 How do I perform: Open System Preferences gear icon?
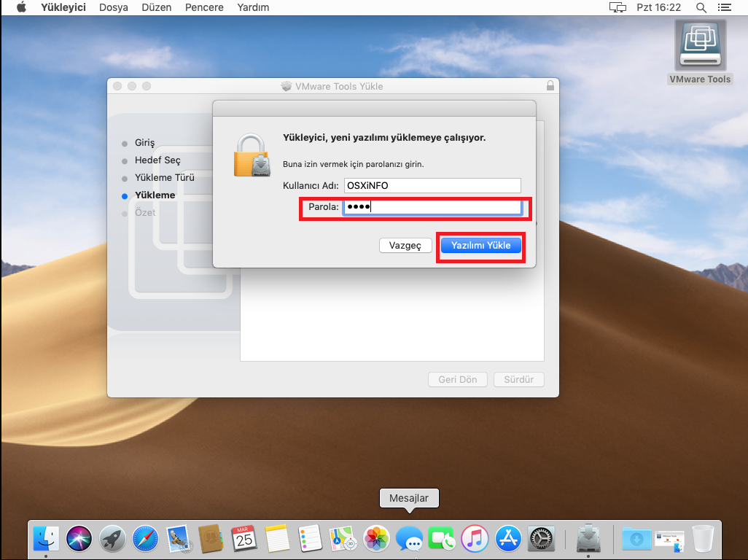point(541,539)
